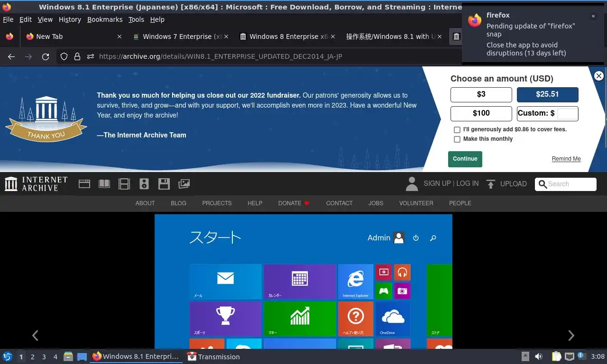This screenshot has width=607, height=364.
Task: Open the History menu
Action: (70, 19)
